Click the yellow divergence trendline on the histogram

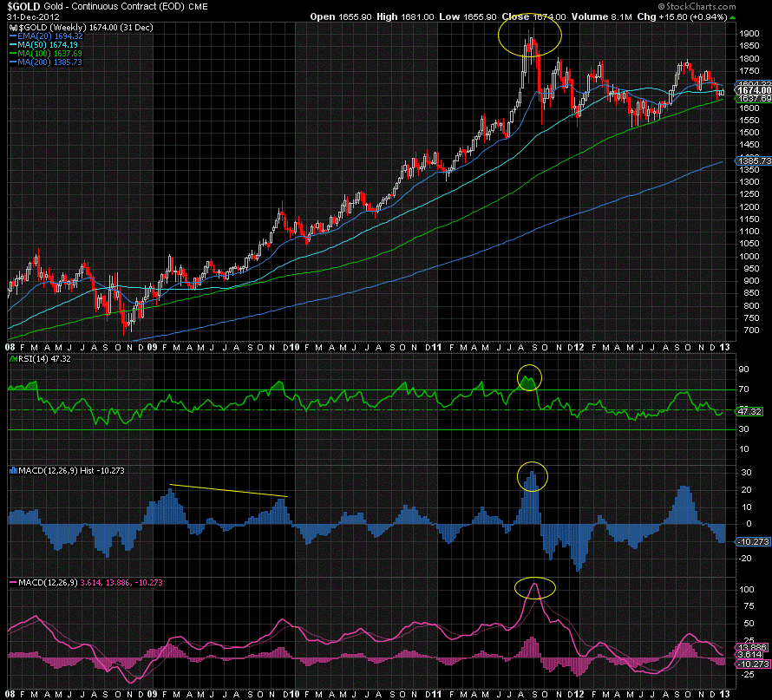[x=227, y=490]
